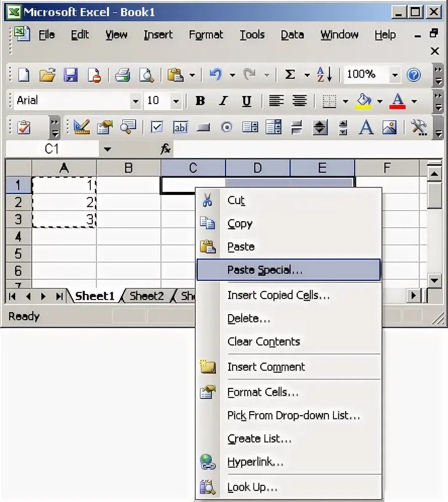Screen dimensions: 448x502
Task: Select column B header
Action: coord(129,168)
